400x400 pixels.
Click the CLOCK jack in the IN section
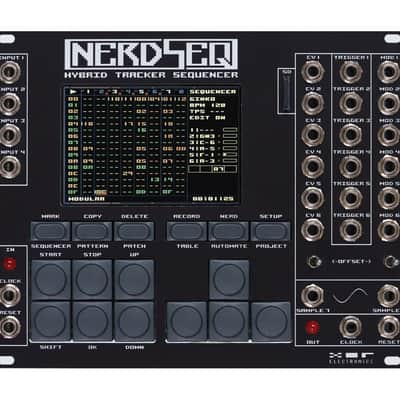point(10,296)
